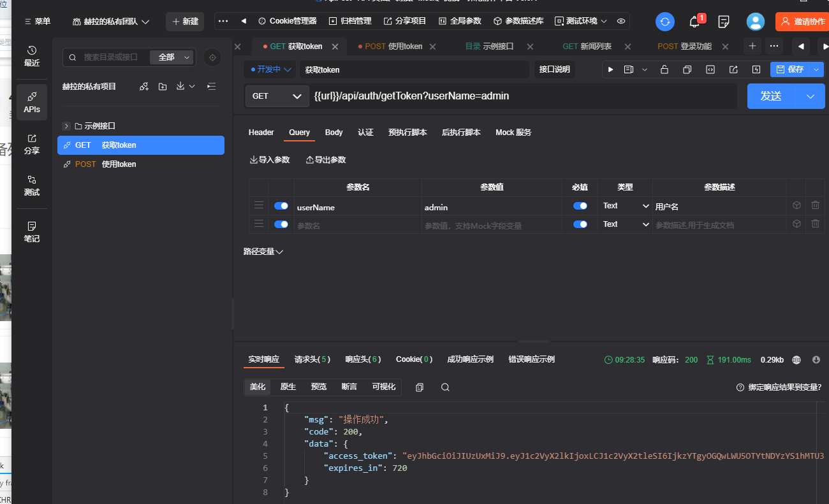Switch to the 后执行脚本 tab
Image resolution: width=829 pixels, height=504 pixels.
tap(461, 132)
